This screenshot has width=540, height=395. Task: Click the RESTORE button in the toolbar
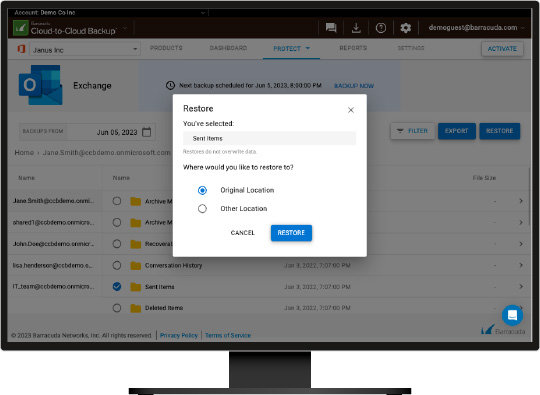pyautogui.click(x=500, y=131)
